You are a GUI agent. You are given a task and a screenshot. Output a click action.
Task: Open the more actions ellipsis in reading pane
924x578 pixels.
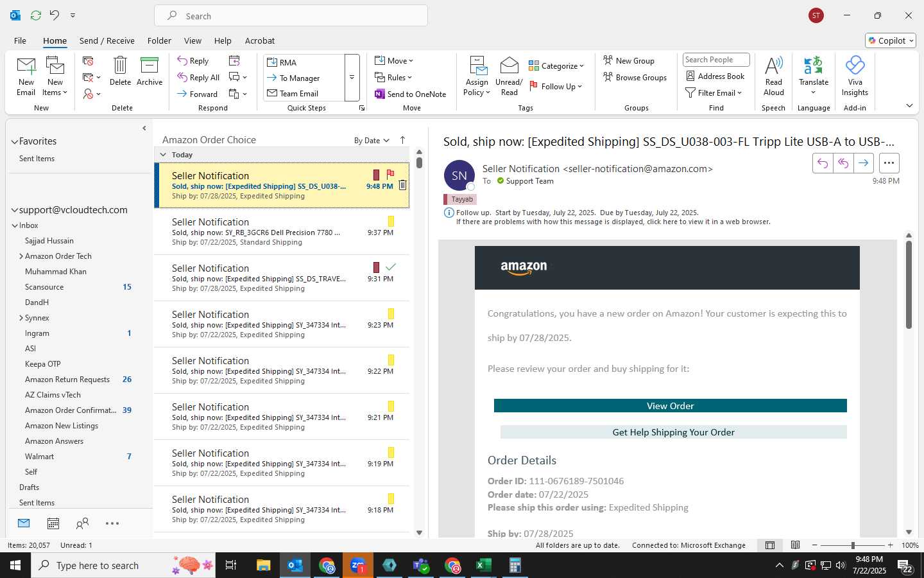pyautogui.click(x=889, y=163)
